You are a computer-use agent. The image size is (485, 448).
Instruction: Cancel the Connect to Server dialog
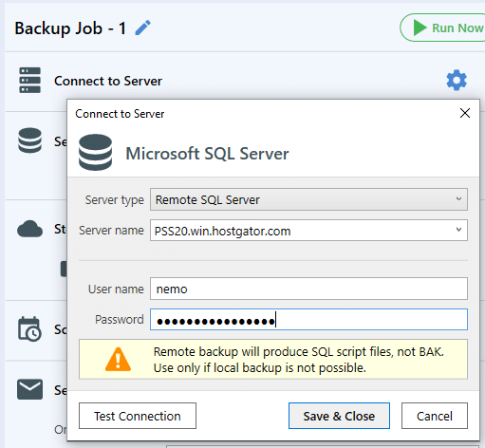coord(435,416)
